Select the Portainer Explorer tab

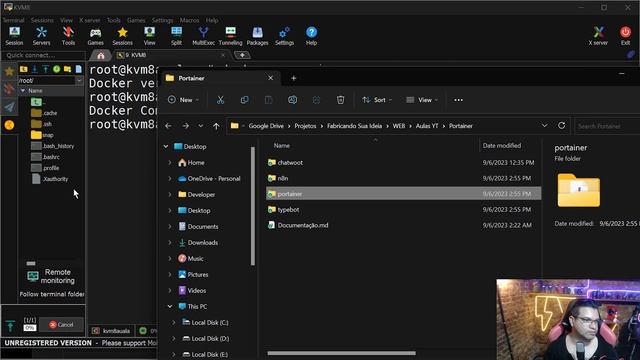click(x=220, y=78)
